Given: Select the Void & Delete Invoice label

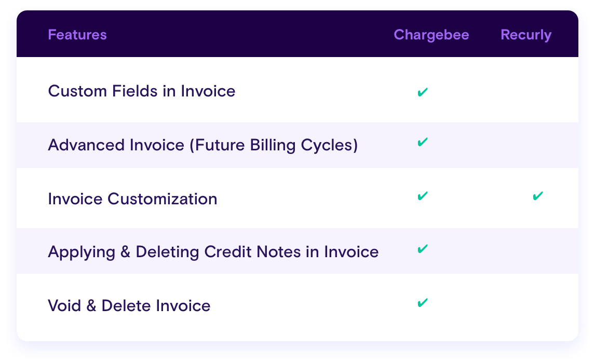Looking at the screenshot, I should click(129, 306).
